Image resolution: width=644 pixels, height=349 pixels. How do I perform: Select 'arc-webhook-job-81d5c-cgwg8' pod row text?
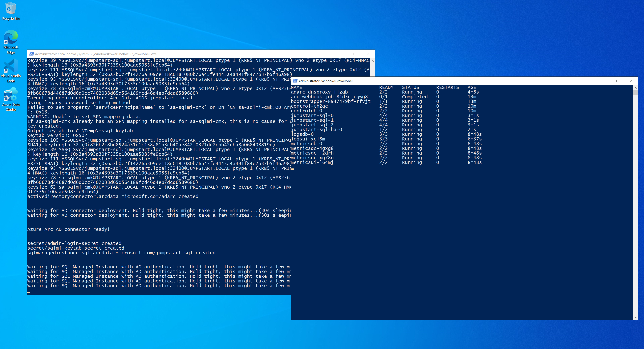point(329,97)
